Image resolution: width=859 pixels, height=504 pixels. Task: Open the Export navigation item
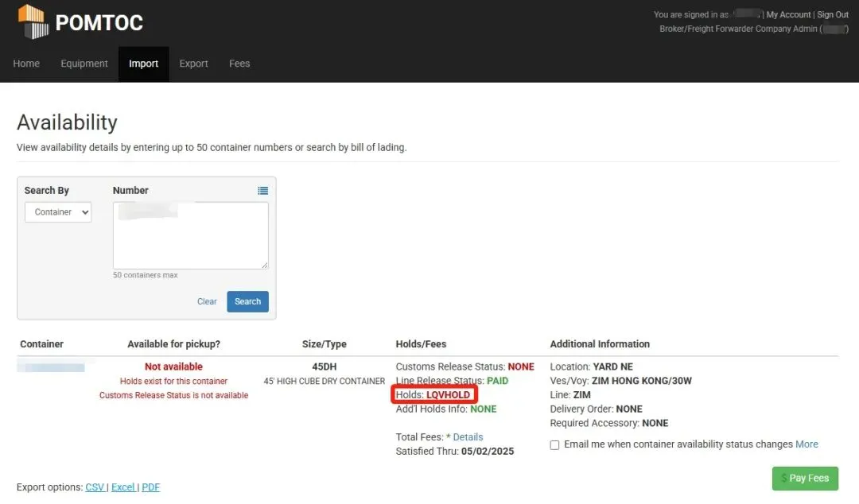pyautogui.click(x=193, y=64)
